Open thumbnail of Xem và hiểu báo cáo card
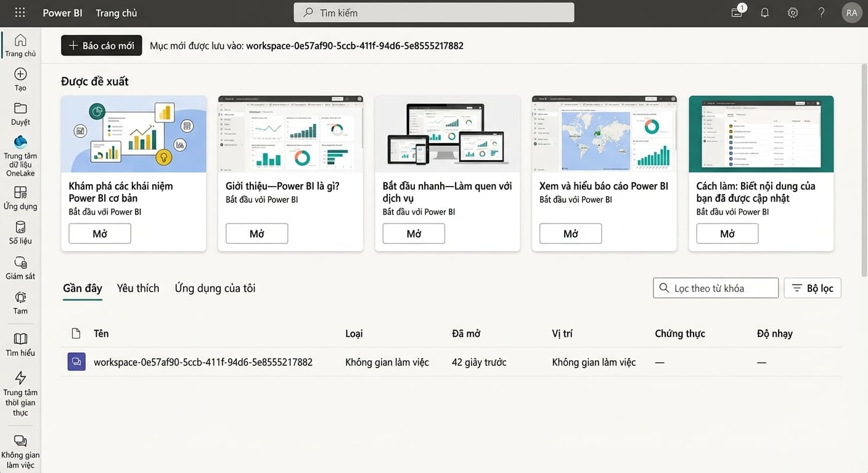Screen dimensions: 868x473 pyautogui.click(x=604, y=134)
